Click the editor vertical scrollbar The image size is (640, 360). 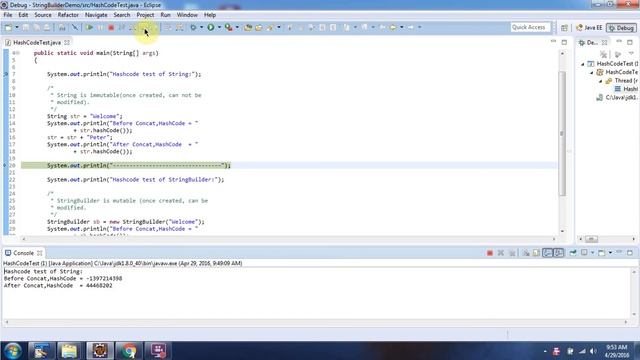pos(562,133)
